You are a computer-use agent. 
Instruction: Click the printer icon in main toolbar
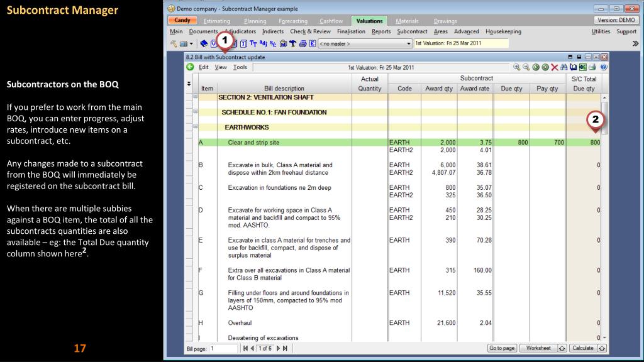(x=303, y=43)
